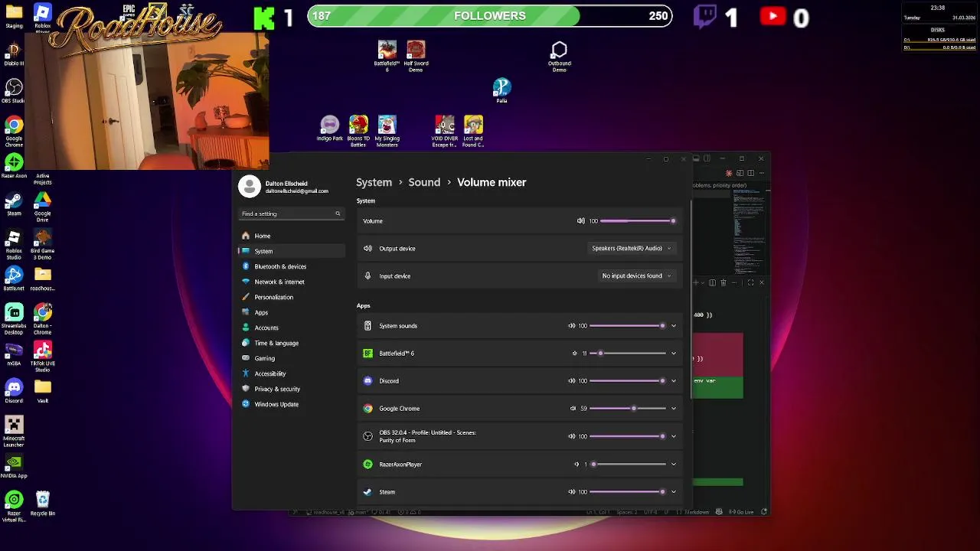Expand OBS row chevron
This screenshot has width=980, height=551.
point(674,436)
